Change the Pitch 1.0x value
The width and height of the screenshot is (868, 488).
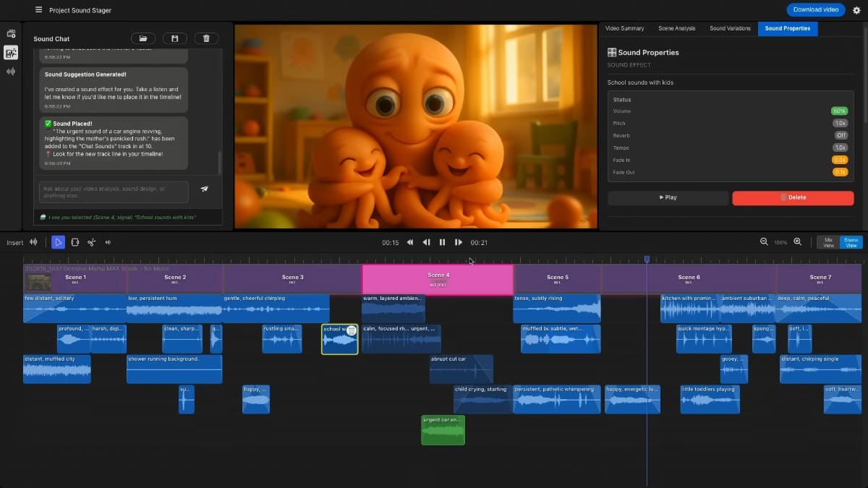pyautogui.click(x=840, y=124)
